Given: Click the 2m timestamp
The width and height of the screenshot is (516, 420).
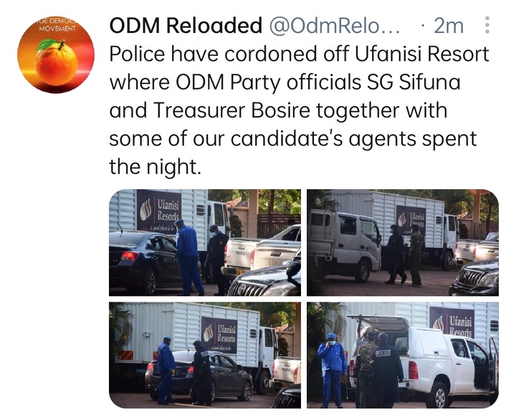Looking at the screenshot, I should pos(449,25).
